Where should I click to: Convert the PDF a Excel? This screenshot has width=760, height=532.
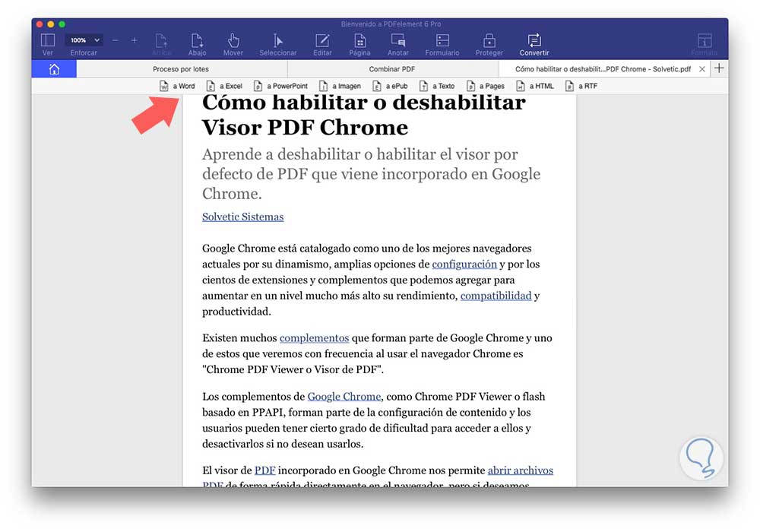(224, 86)
